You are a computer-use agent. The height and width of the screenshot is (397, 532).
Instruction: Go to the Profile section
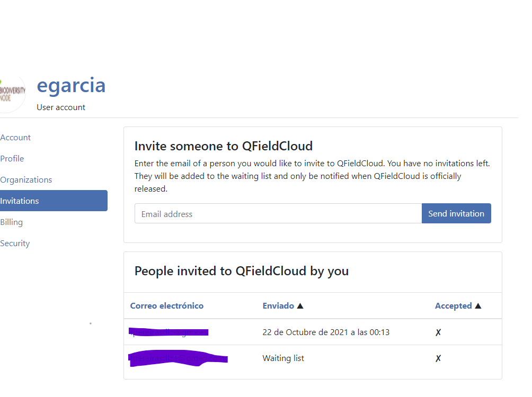pos(12,159)
